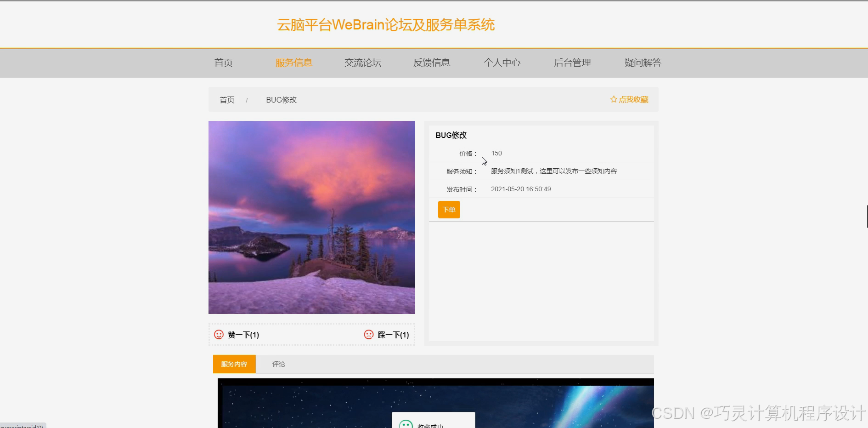The width and height of the screenshot is (868, 428).
Task: Click the frowning face icon next to 踩一下
Action: [x=369, y=335]
